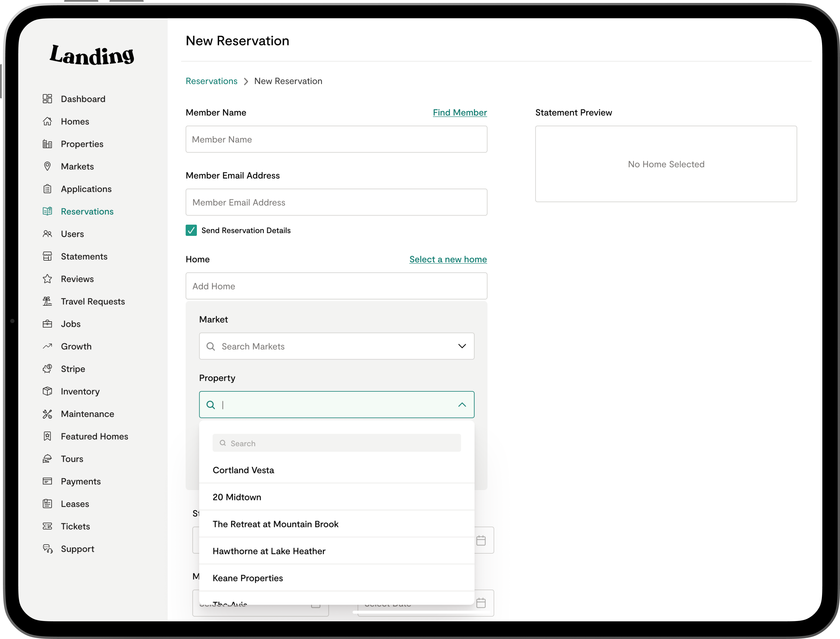This screenshot has width=840, height=639.
Task: Click Reservations in the breadcrumb trail
Action: pos(211,81)
